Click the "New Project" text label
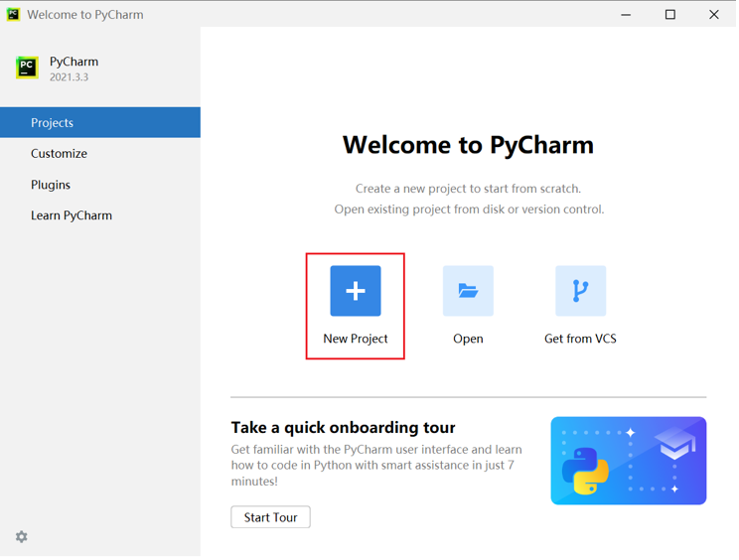The width and height of the screenshot is (739, 560). pos(356,339)
